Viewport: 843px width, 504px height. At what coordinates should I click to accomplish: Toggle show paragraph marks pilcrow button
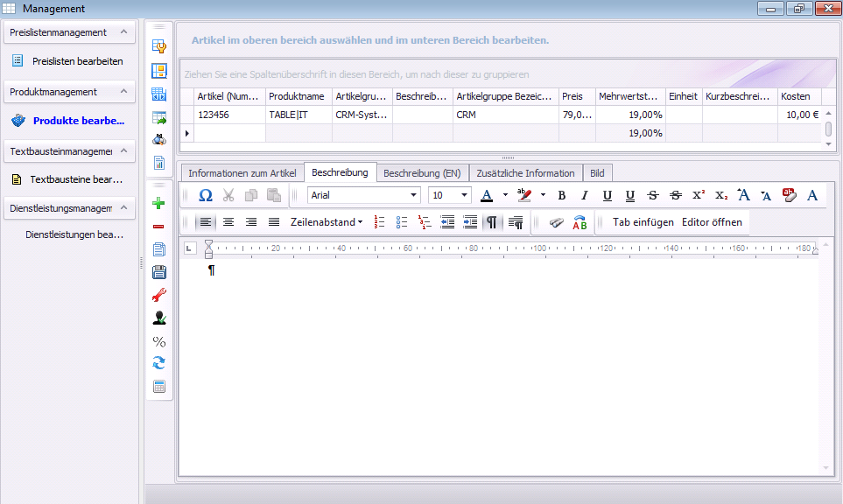click(x=492, y=222)
